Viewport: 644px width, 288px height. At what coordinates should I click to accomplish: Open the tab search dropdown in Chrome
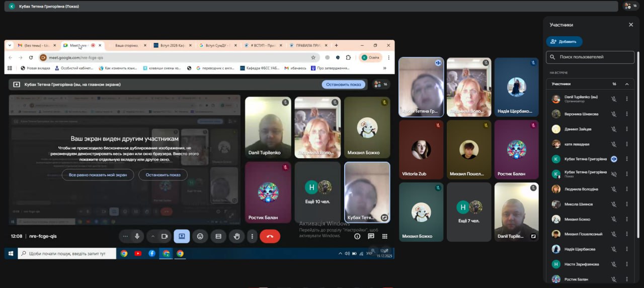[10, 45]
